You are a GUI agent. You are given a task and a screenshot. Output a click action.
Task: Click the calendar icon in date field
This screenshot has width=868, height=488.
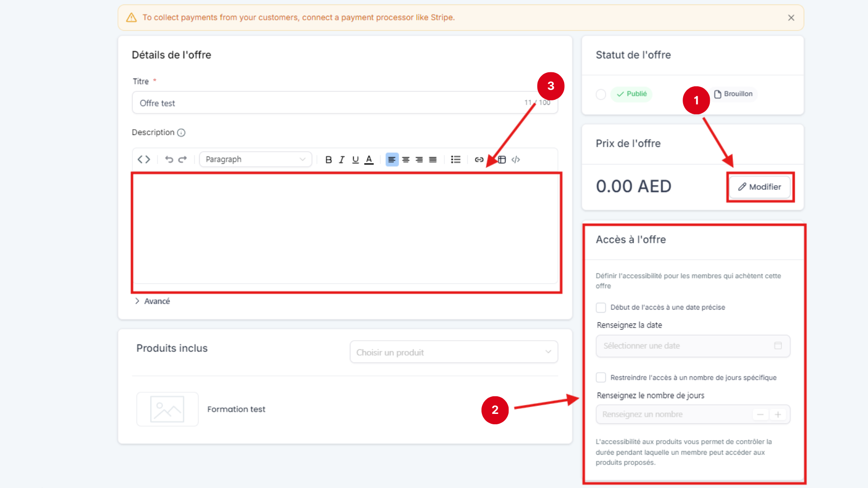coord(778,346)
